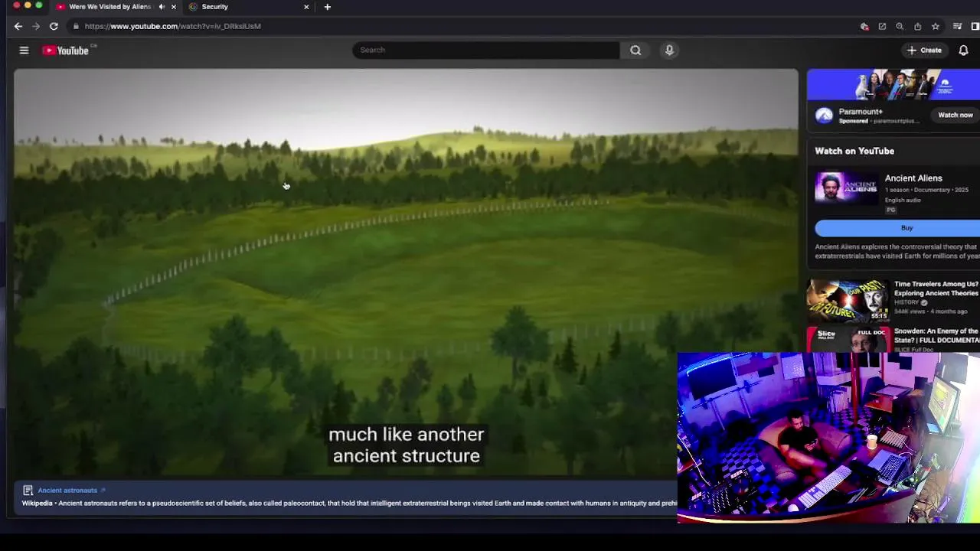Viewport: 980px width, 551px height.
Task: Click the Wikipedia info panel icon
Action: click(x=28, y=491)
